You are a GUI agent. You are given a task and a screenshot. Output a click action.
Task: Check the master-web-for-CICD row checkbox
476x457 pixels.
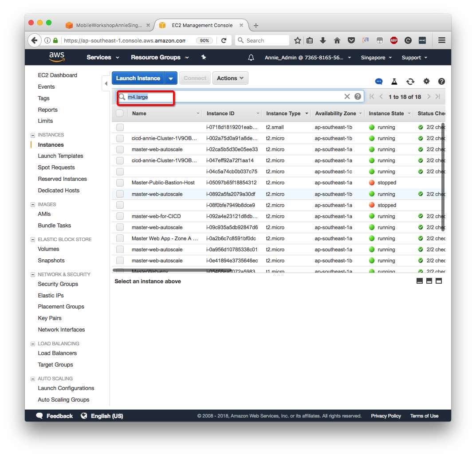click(120, 216)
